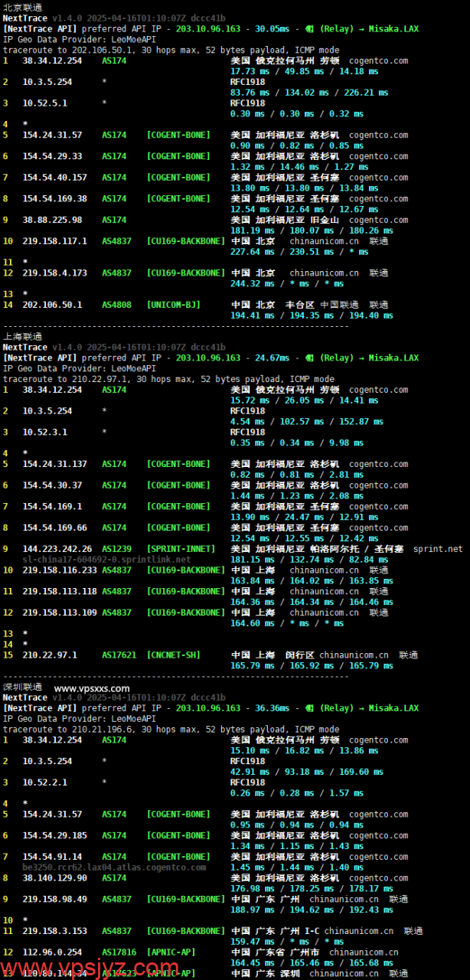Click hop IP 219.158.113.109
Screen dimensions: 470x980
click(60, 612)
